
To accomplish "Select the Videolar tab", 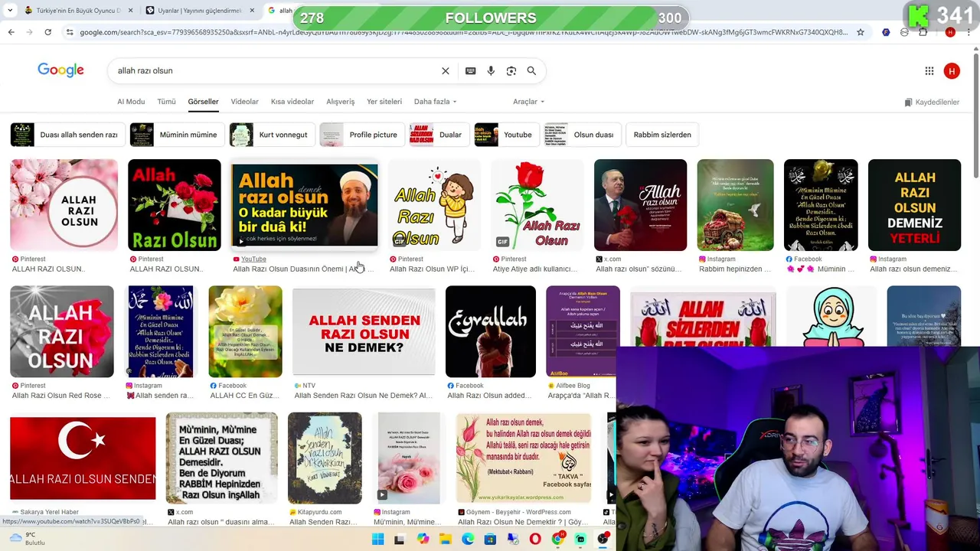I will [x=244, y=101].
